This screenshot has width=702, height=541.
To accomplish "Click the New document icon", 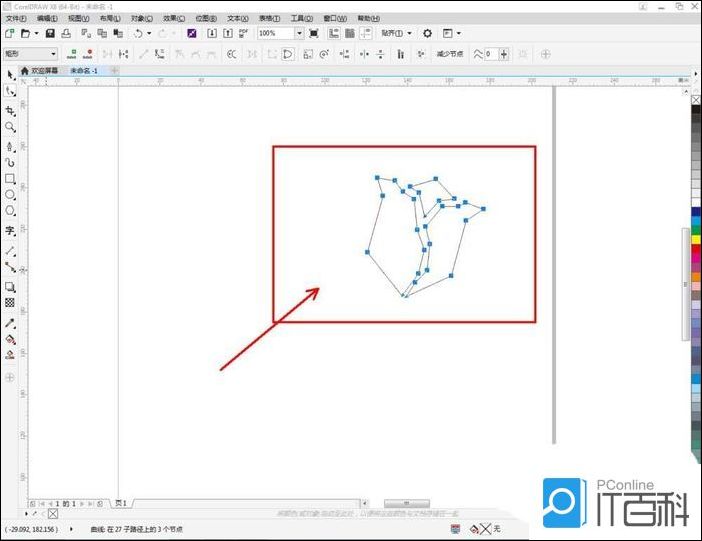I will (x=9, y=33).
